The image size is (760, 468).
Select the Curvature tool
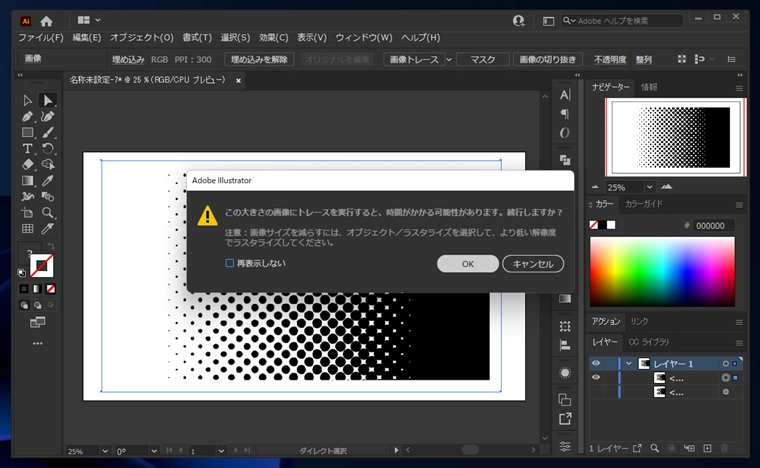[x=48, y=116]
